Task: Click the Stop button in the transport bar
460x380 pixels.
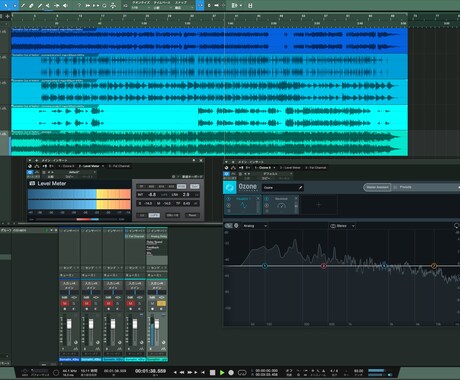Action: point(212,372)
